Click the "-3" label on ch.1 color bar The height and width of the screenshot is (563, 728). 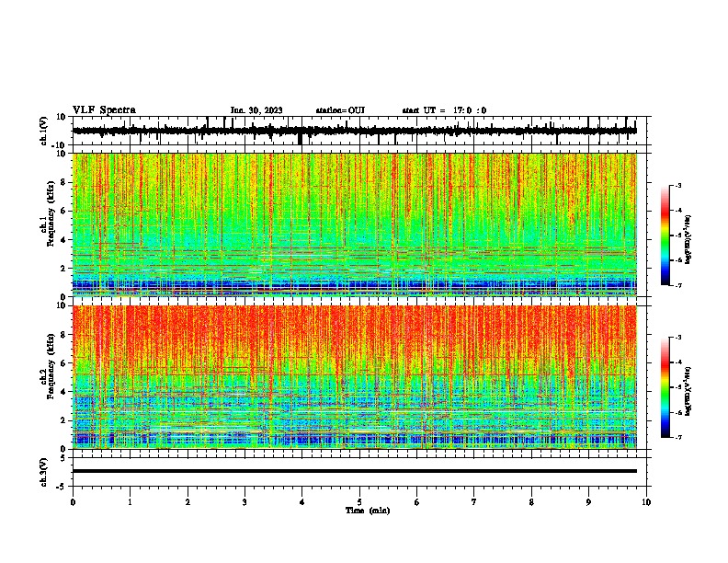pyautogui.click(x=677, y=186)
